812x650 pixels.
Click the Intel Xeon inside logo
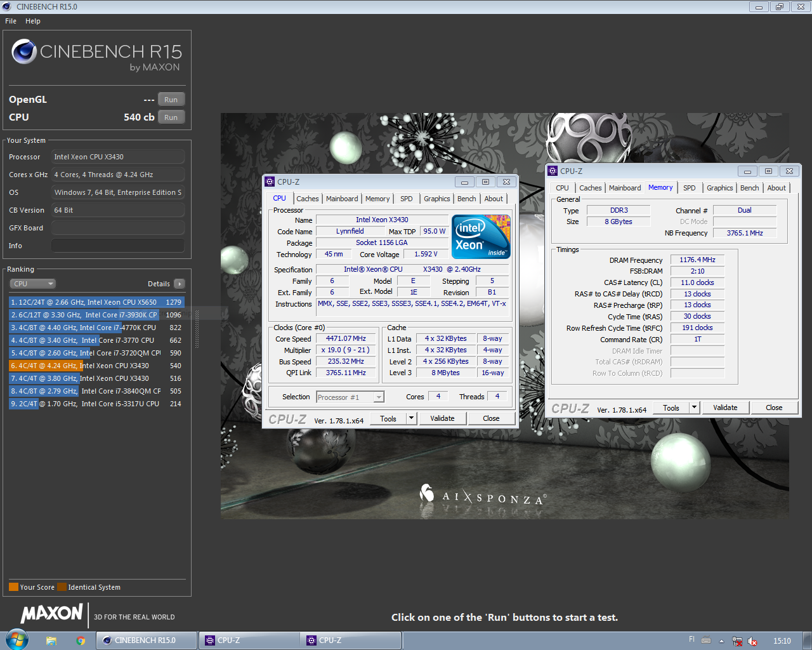point(481,236)
